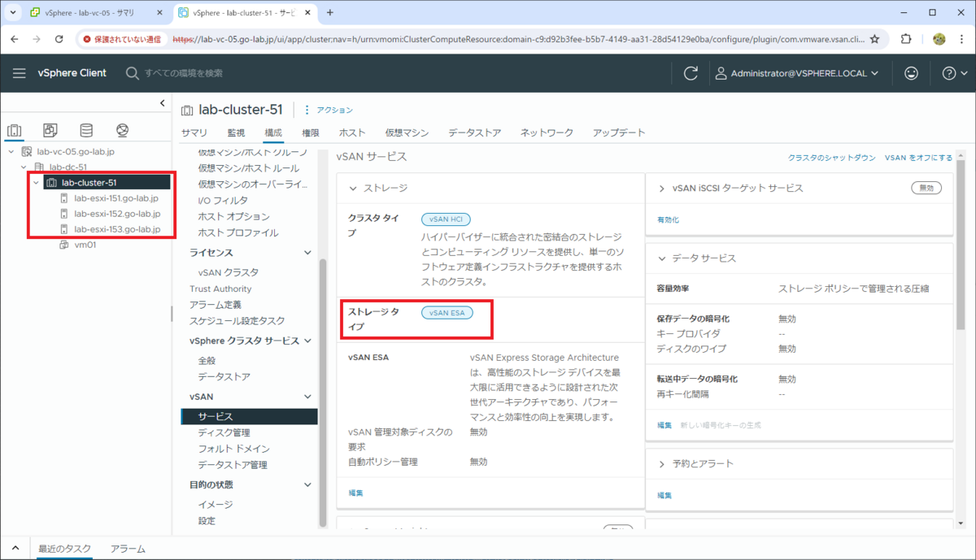
Task: Select ホスト プロファイル menu entry
Action: pos(238,232)
